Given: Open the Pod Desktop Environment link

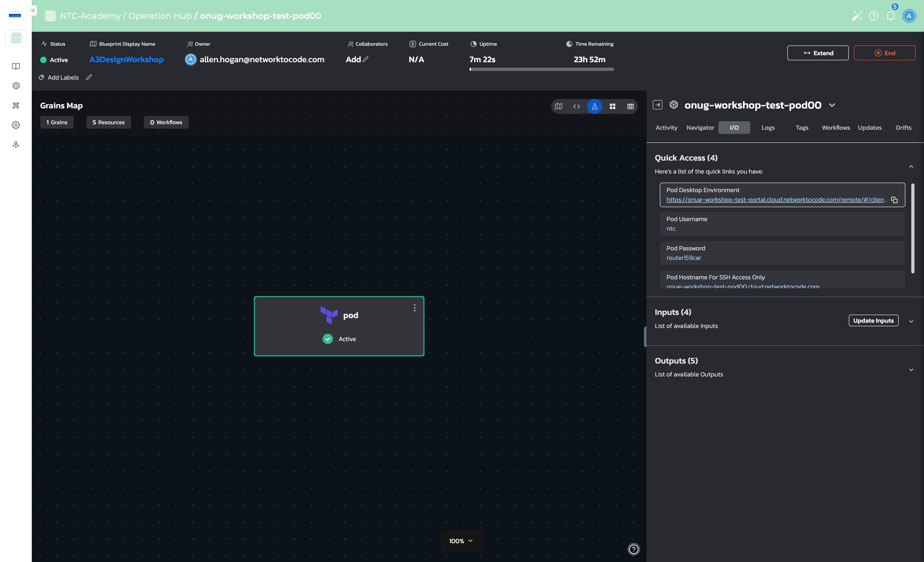Looking at the screenshot, I should tap(776, 200).
